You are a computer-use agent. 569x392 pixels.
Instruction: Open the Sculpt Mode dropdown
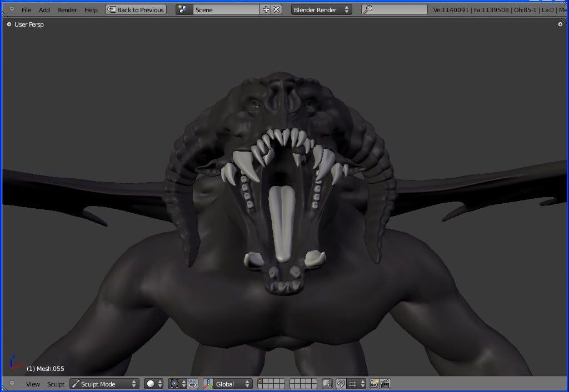tap(104, 384)
